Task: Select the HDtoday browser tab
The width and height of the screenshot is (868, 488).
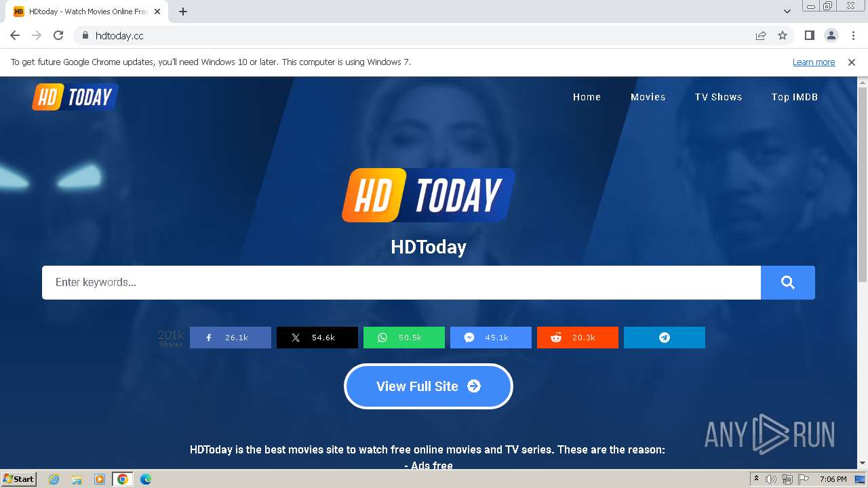Action: [x=87, y=12]
